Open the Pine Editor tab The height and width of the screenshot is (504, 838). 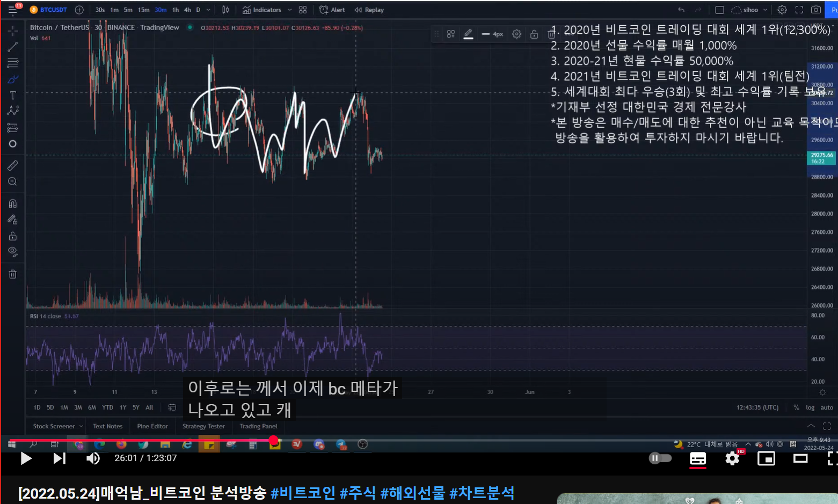click(152, 426)
